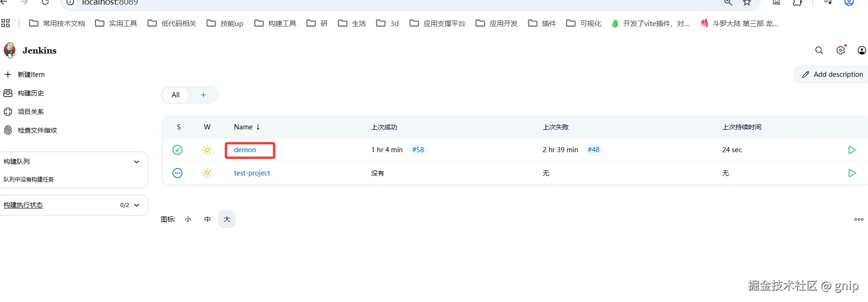868x302 pixels.
Task: Open the 应用支撑平台 bookmark folder
Action: pyautogui.click(x=437, y=23)
